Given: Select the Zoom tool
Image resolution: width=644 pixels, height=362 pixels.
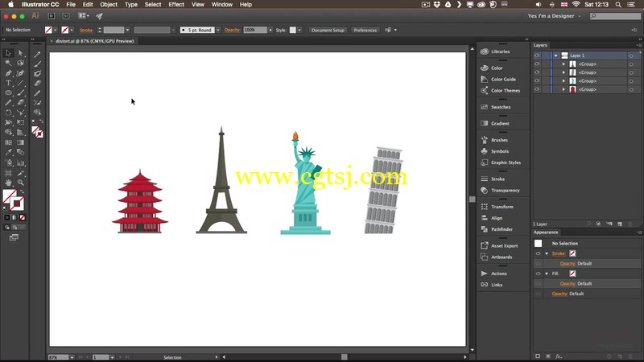Looking at the screenshot, I should [x=21, y=183].
